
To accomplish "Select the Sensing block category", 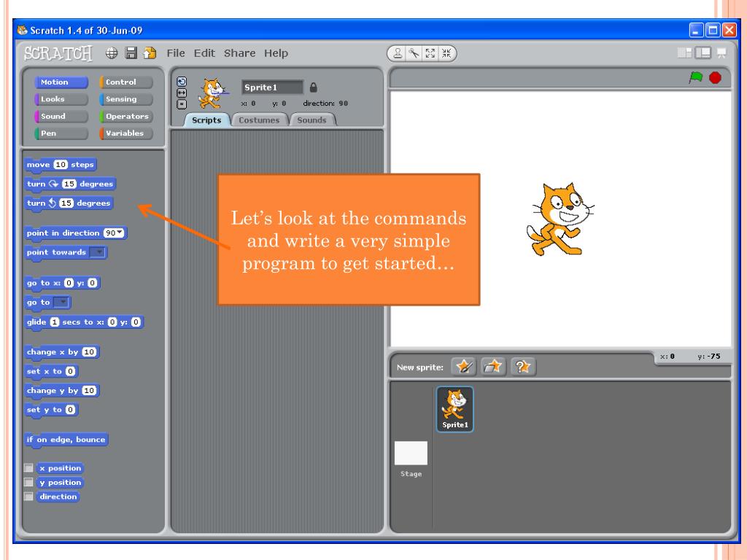I will pyautogui.click(x=125, y=99).
